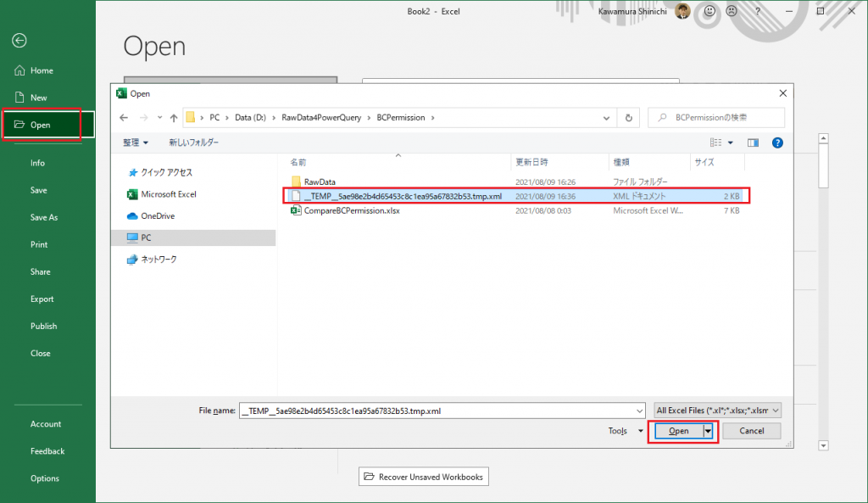The image size is (868, 503).
Task: Refresh the folder listing
Action: [628, 118]
